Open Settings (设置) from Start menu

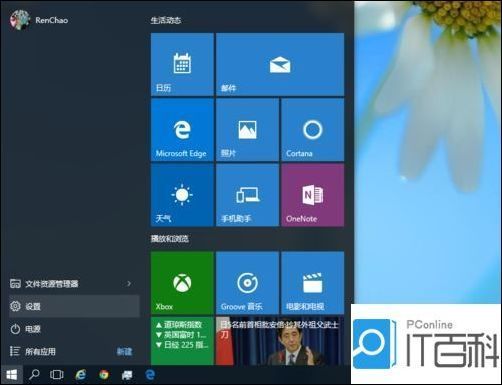(74, 306)
